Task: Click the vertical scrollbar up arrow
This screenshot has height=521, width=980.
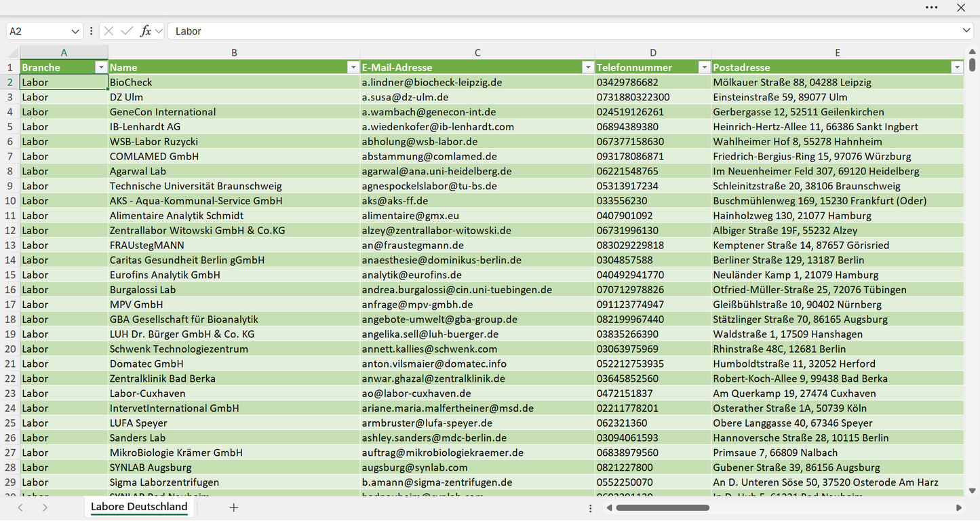Action: (x=972, y=52)
